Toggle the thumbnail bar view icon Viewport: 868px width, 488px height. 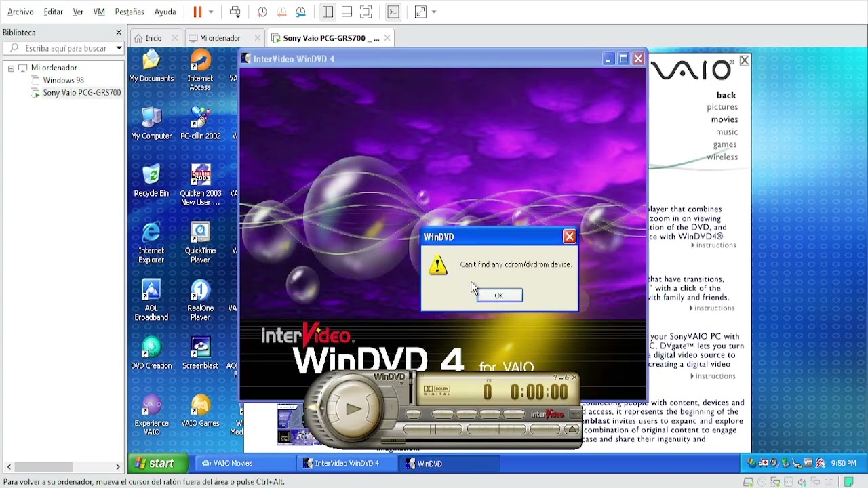click(x=347, y=12)
